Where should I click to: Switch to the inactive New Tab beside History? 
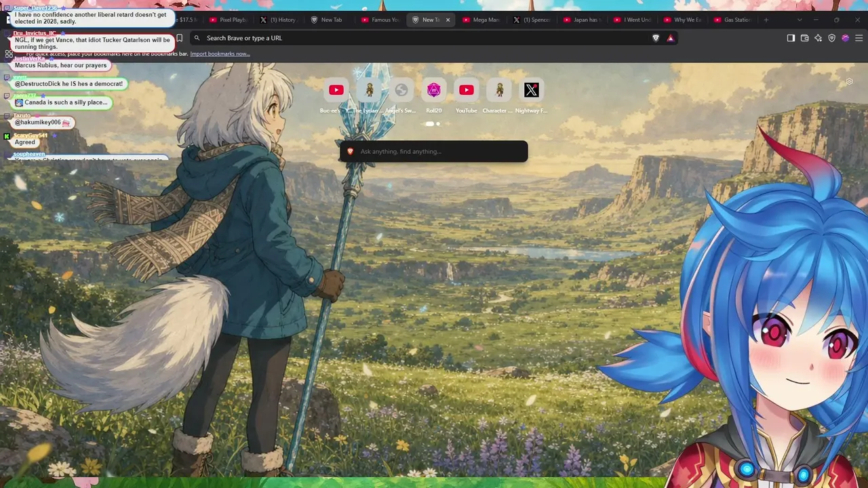tap(329, 20)
